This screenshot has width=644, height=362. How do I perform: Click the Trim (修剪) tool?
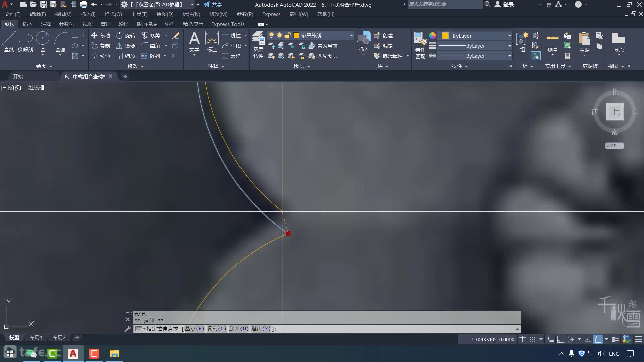click(x=151, y=35)
